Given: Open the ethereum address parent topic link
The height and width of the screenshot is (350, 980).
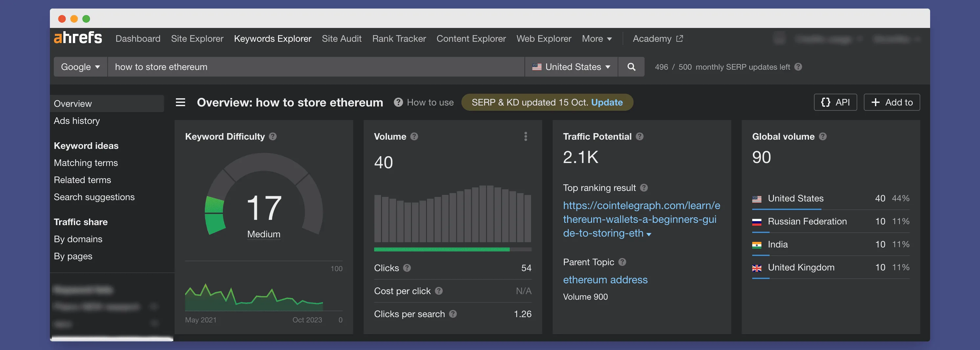Looking at the screenshot, I should pos(605,280).
